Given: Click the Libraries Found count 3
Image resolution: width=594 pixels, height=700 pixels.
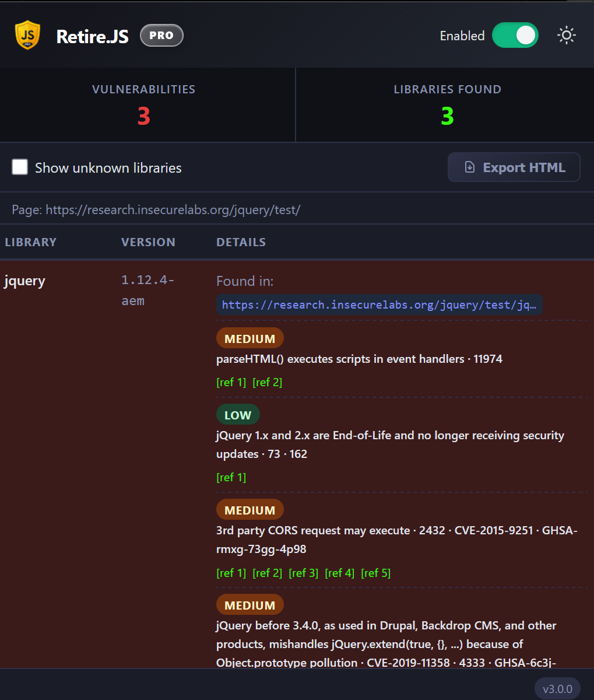Looking at the screenshot, I should tap(447, 116).
